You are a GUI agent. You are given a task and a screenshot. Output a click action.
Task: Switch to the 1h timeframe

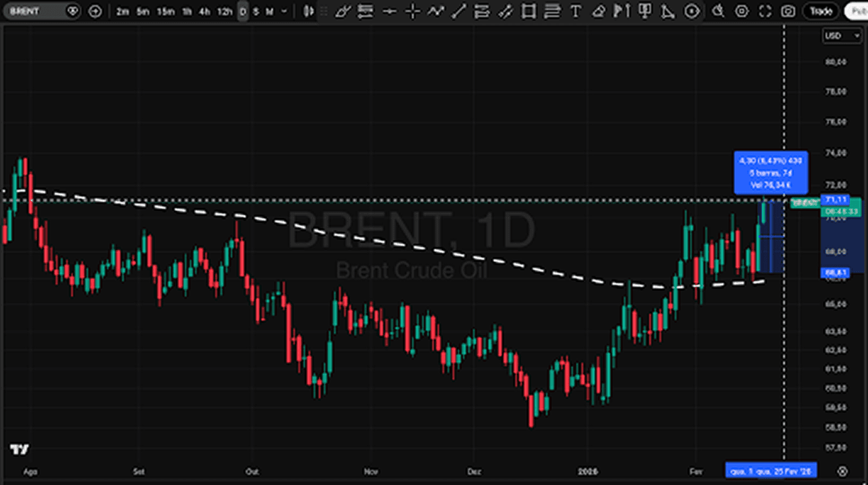tap(187, 11)
